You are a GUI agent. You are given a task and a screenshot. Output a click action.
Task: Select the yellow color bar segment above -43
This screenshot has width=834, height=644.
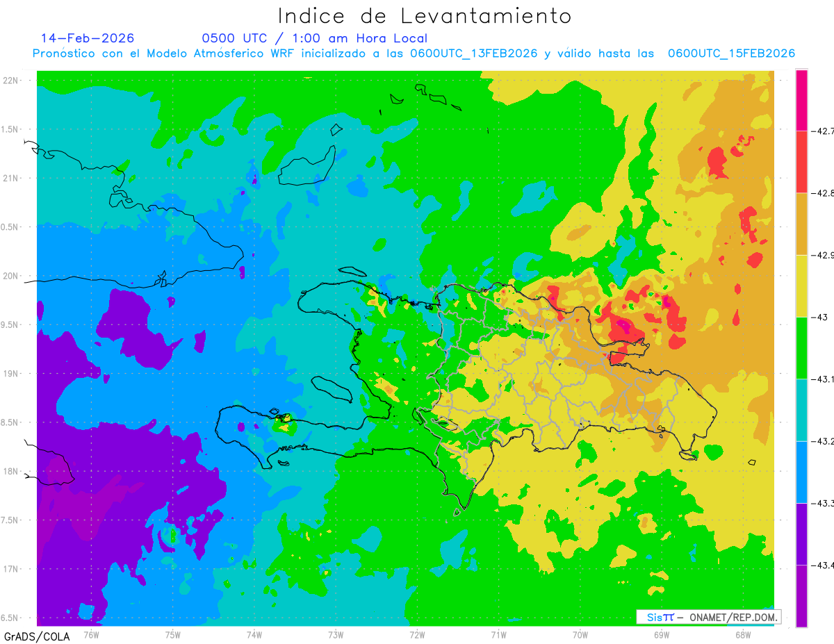(801, 286)
